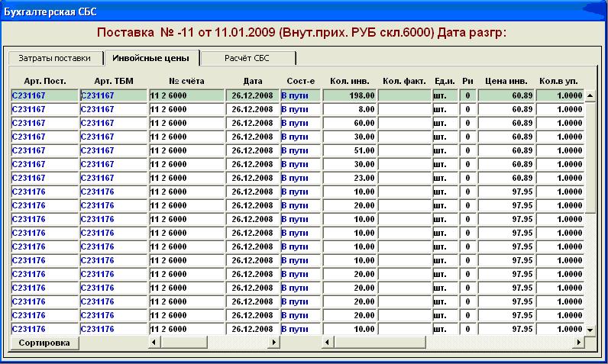608x364 pixels.
Task: Click the Сортировка button
Action: 44,343
